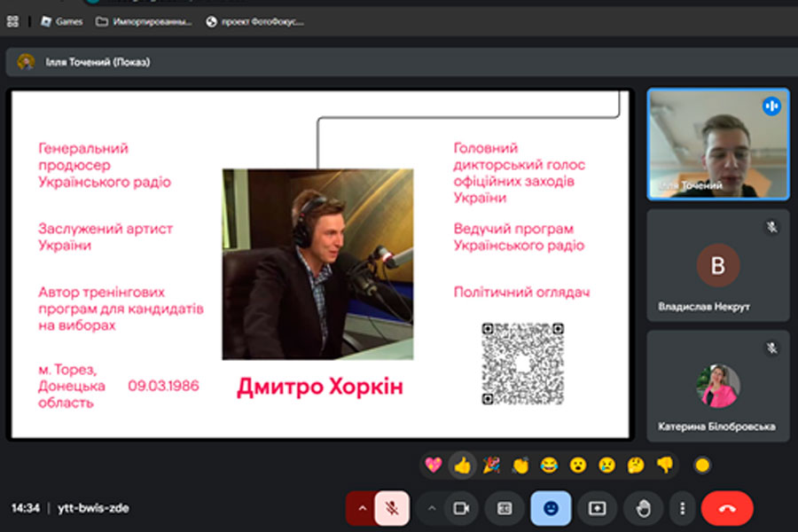Viewport: 798px width, 532px height.
Task: Open the проект ФотоФокус bookmark
Action: (254, 21)
